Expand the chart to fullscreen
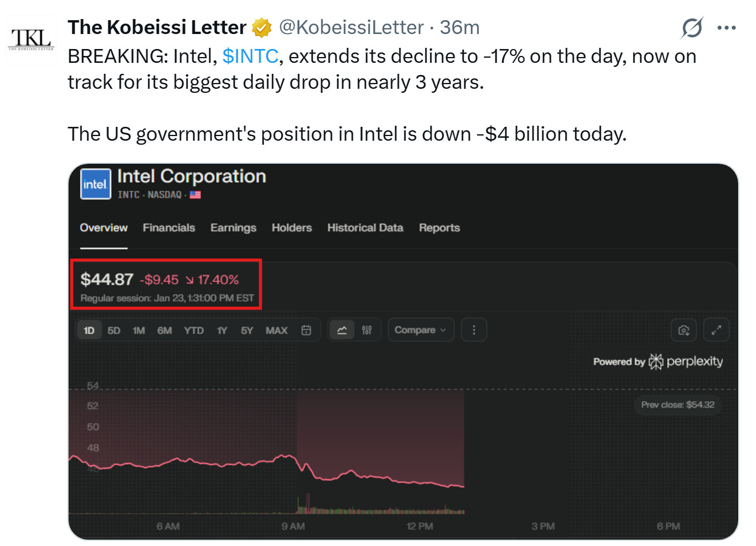756x546 pixels. [x=716, y=330]
